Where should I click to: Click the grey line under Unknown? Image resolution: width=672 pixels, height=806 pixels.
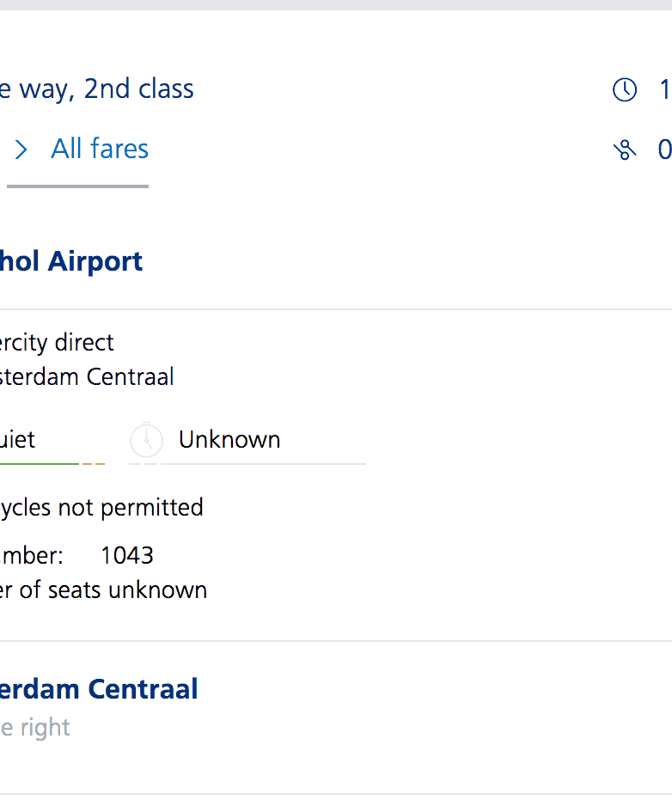click(x=262, y=464)
